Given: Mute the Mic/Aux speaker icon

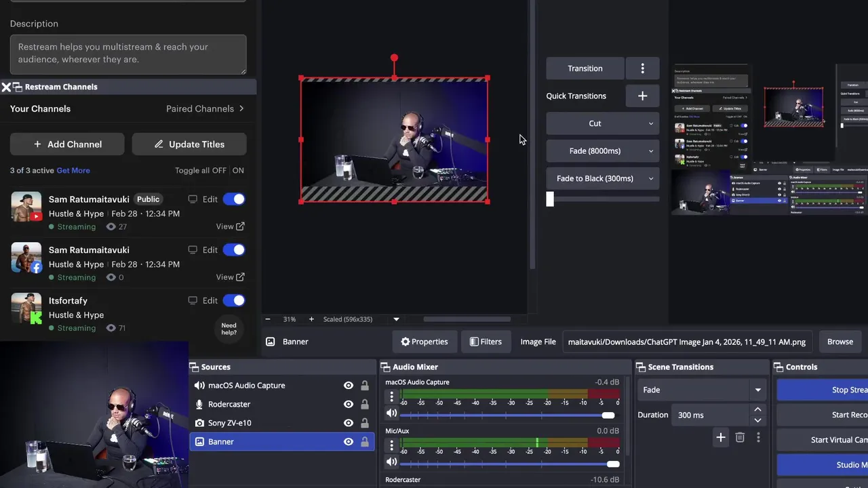Looking at the screenshot, I should pyautogui.click(x=391, y=462).
